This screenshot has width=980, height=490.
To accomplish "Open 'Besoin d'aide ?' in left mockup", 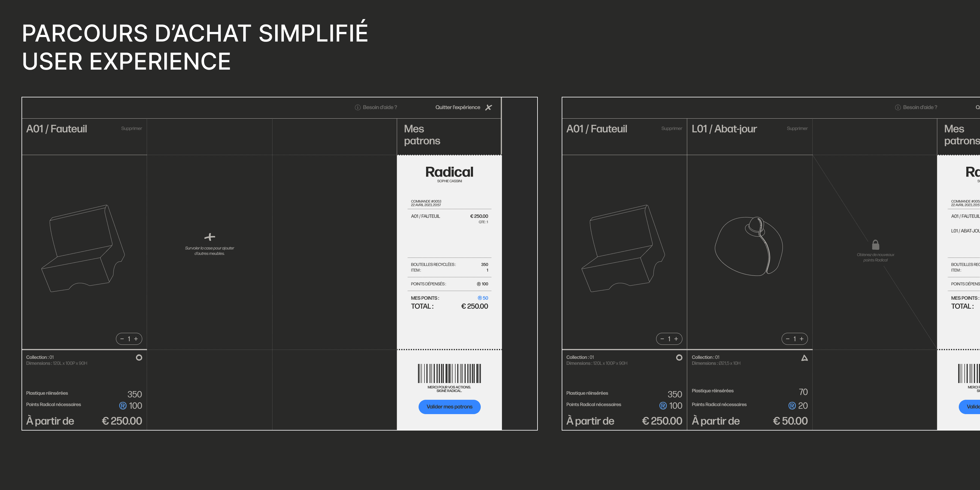I will tap(380, 107).
